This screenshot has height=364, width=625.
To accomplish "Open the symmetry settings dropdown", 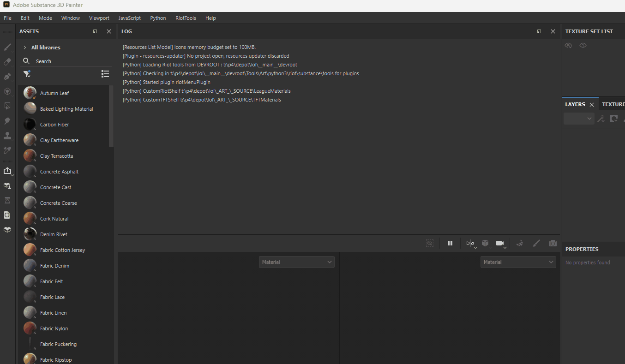I will click(x=471, y=243).
